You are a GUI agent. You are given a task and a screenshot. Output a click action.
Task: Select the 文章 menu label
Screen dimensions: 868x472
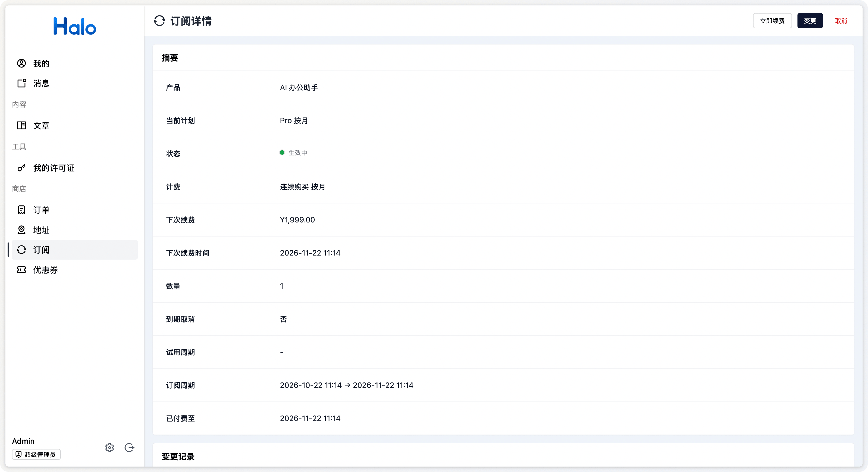(x=42, y=125)
